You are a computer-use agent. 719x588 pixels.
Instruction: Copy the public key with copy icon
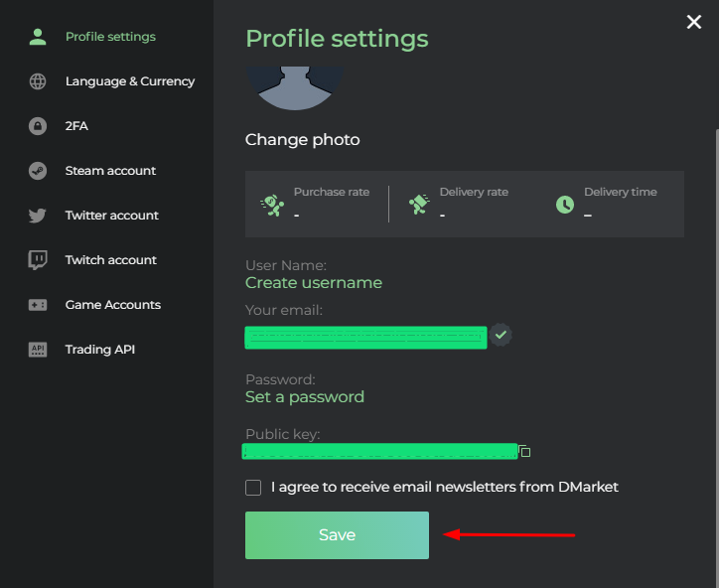click(524, 452)
